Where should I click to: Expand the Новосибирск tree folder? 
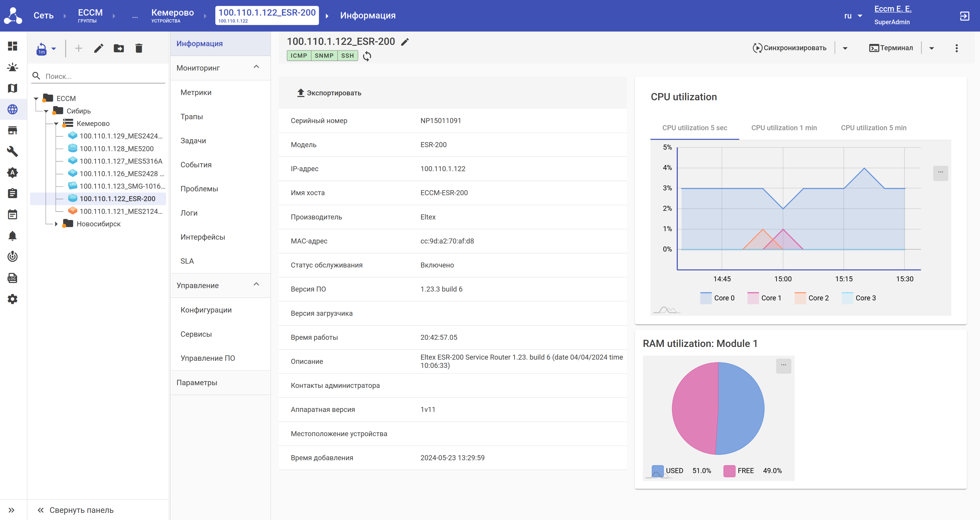coord(56,224)
